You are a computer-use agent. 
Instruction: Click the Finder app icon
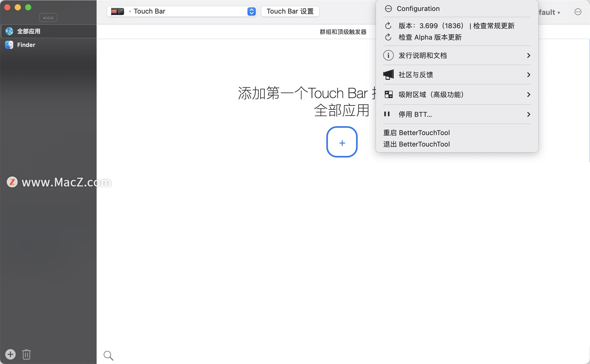(9, 45)
